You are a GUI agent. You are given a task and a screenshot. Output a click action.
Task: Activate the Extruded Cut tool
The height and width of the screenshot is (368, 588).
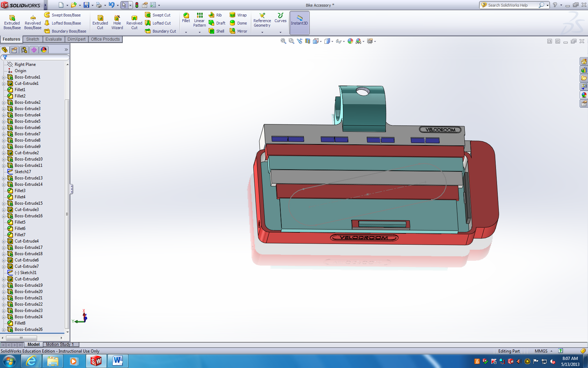[100, 22]
